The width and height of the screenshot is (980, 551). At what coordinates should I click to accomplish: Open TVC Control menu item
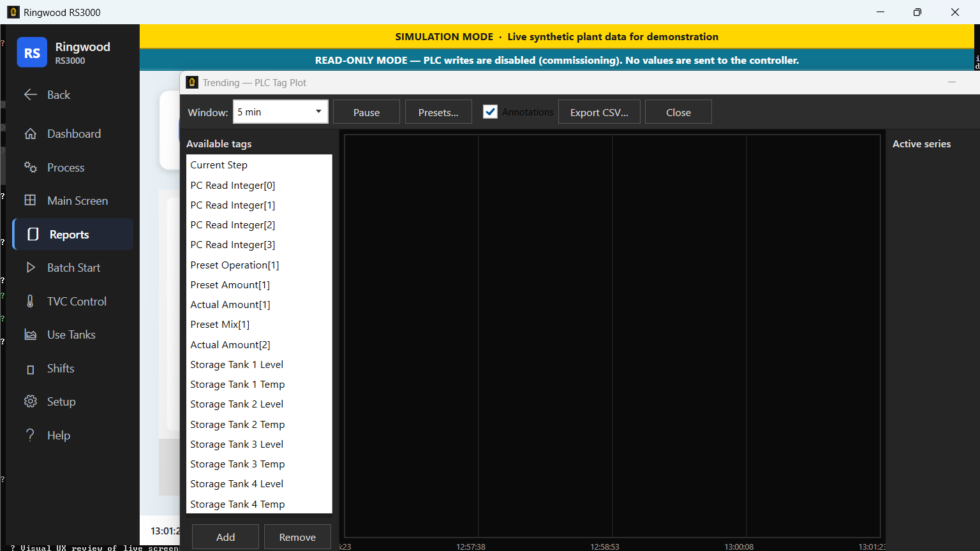click(73, 301)
